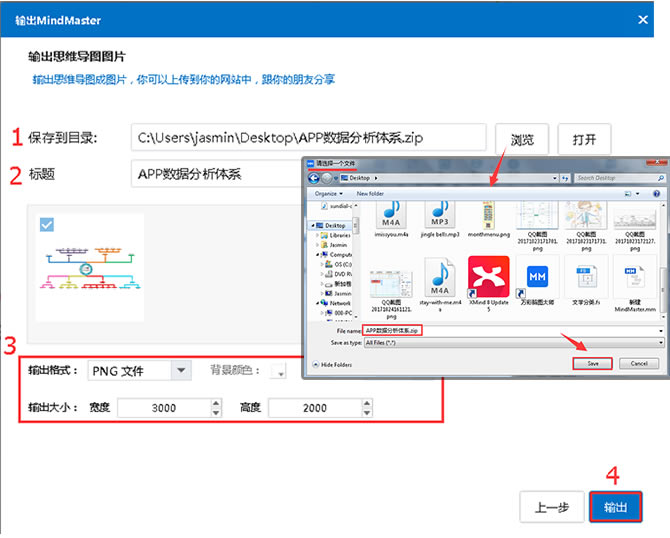Image resolution: width=670 pixels, height=538 pixels.
Task: Click Hide Folders toggle
Action: pyautogui.click(x=332, y=365)
